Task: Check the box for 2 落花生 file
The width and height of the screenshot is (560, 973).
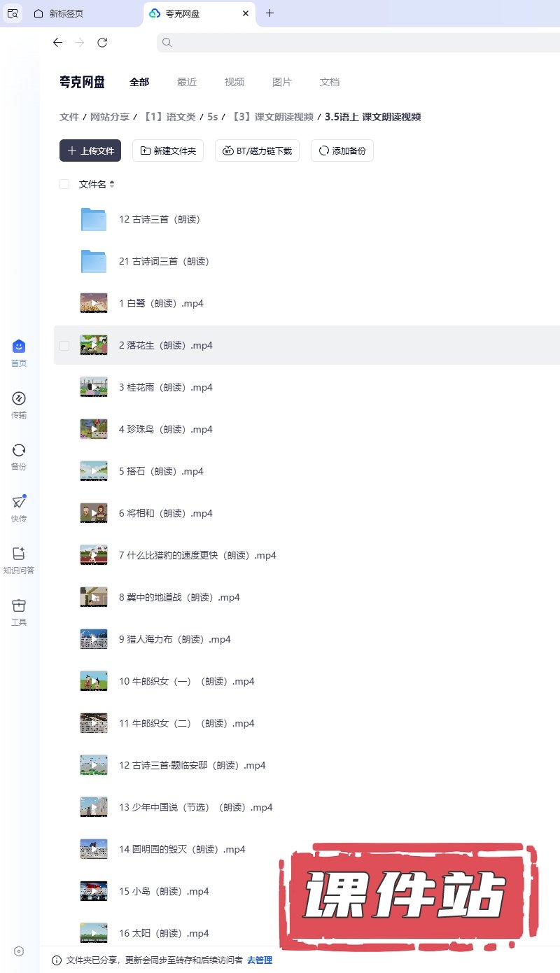Action: pos(64,345)
